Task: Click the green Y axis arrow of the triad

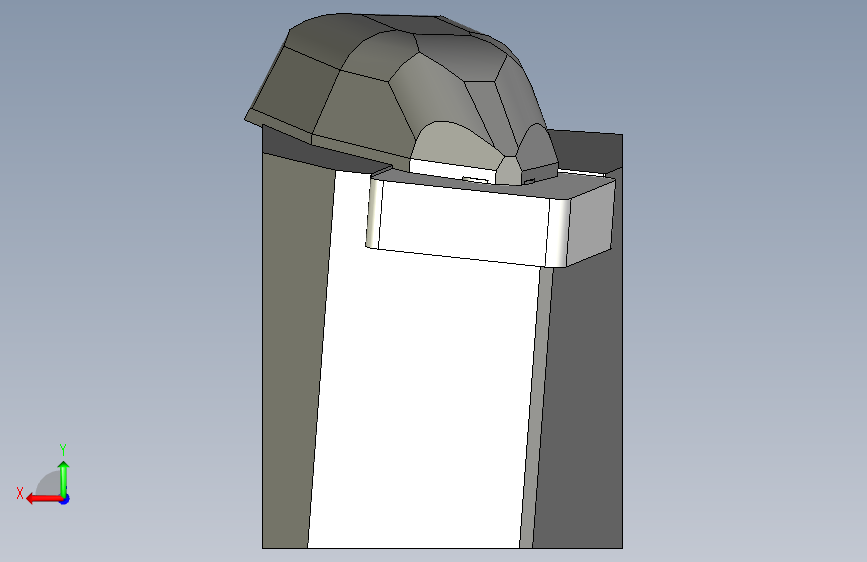Action: point(64,479)
